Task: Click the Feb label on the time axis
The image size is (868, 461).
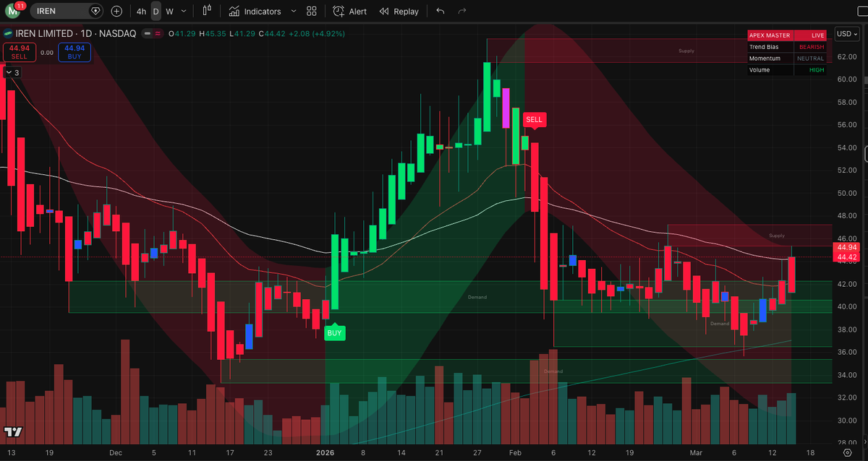Action: pyautogui.click(x=514, y=452)
